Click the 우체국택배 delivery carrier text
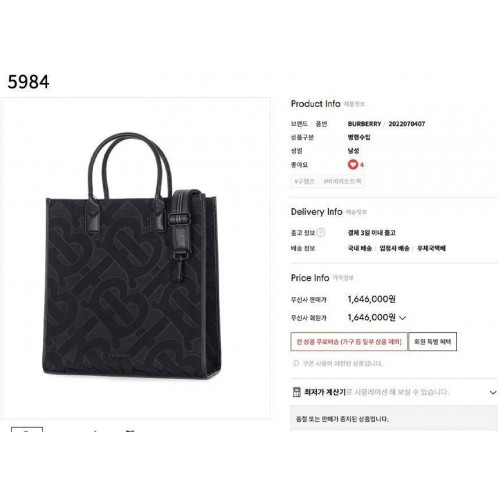Image resolution: width=500 pixels, height=500 pixels. tap(431, 248)
